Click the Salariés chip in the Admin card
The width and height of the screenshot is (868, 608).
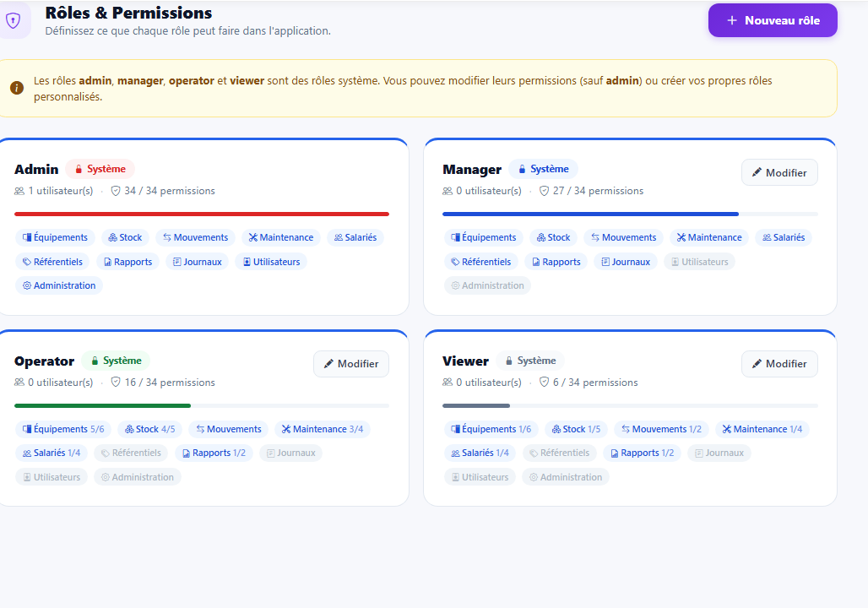(x=355, y=237)
